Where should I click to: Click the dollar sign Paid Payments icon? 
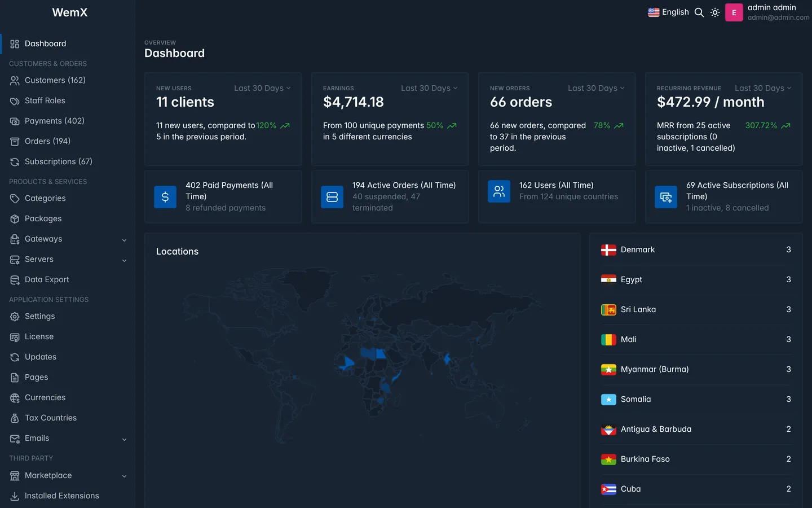coord(165,197)
